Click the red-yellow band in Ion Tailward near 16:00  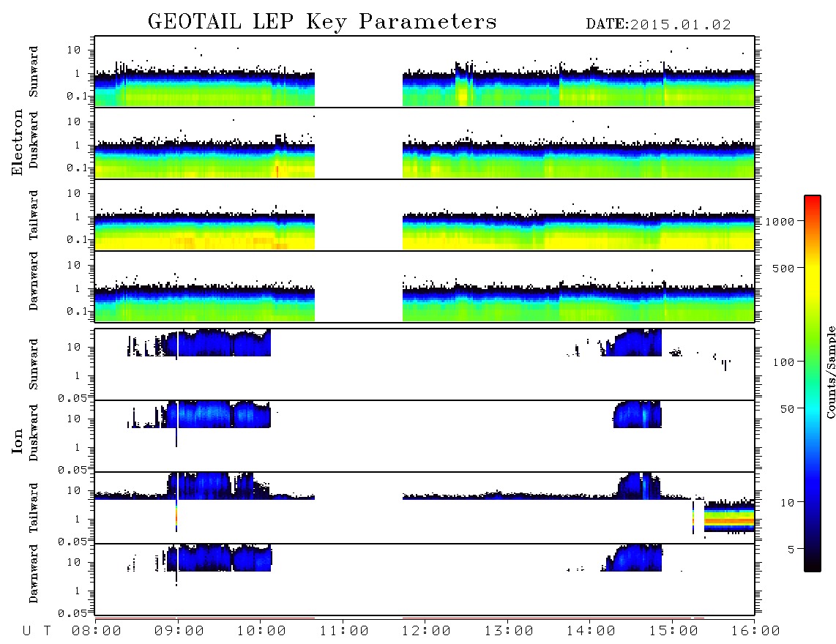point(729,518)
